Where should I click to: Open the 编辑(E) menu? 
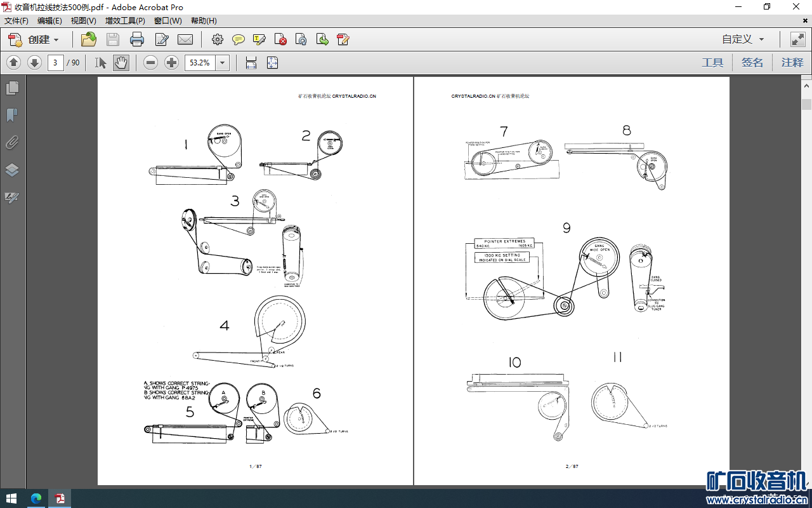49,21
